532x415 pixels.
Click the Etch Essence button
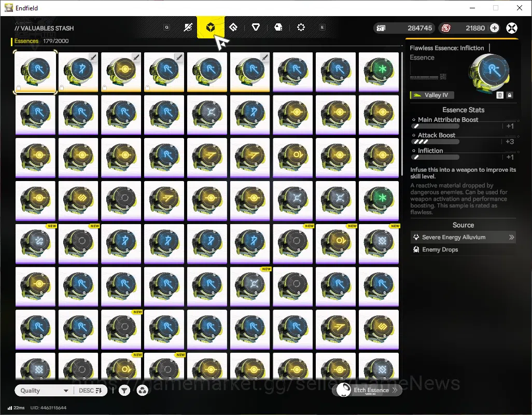coord(368,390)
